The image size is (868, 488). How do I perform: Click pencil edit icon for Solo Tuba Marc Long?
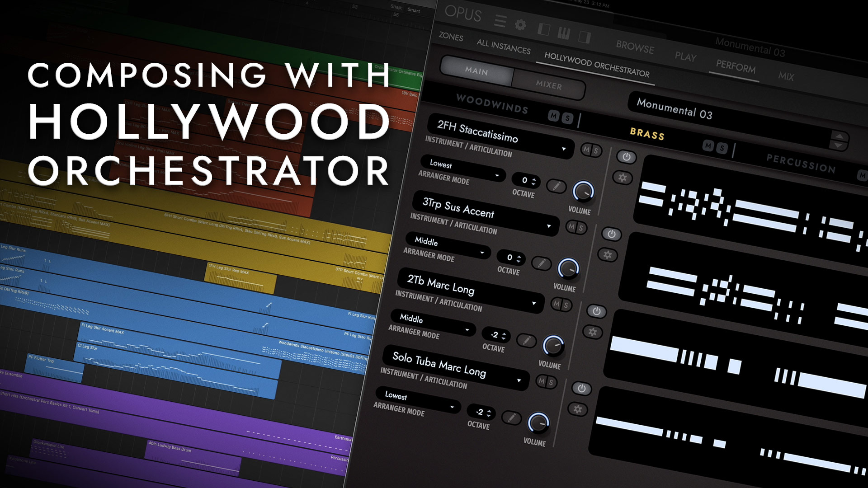tap(511, 418)
